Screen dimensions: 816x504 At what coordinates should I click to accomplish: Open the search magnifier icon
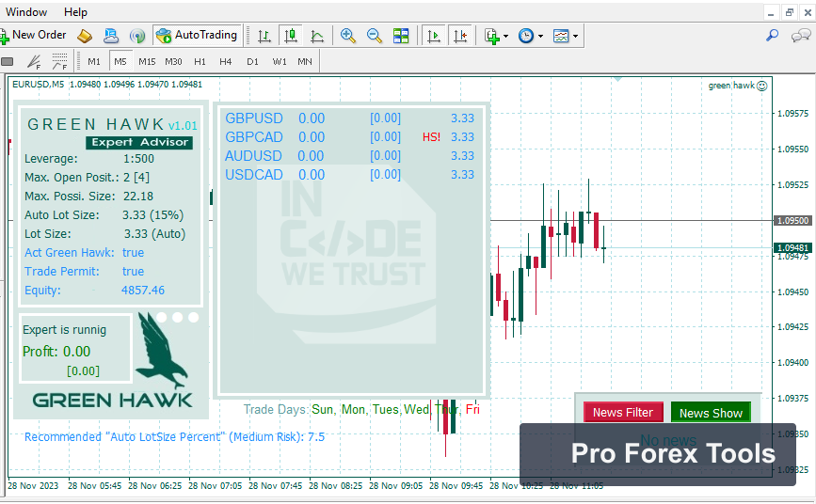(x=773, y=36)
